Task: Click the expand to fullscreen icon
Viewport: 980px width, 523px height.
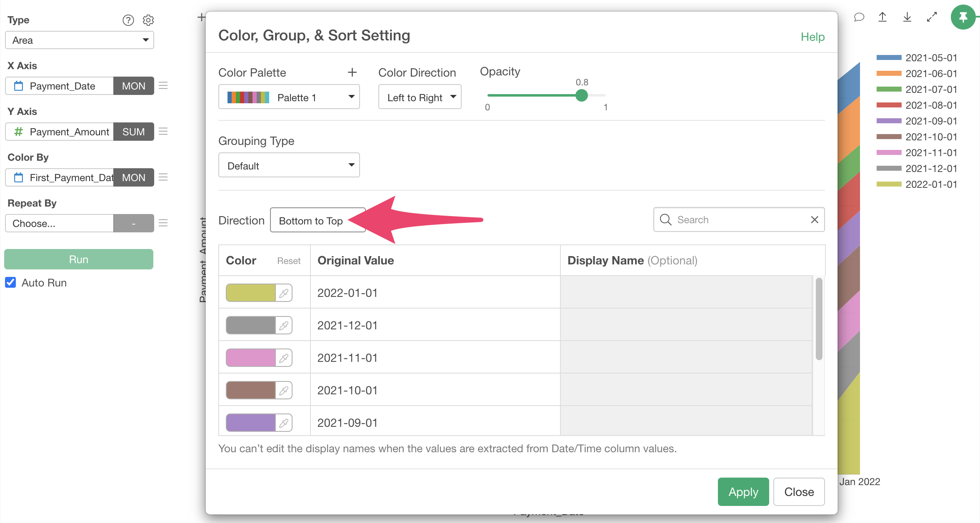Action: click(x=932, y=17)
